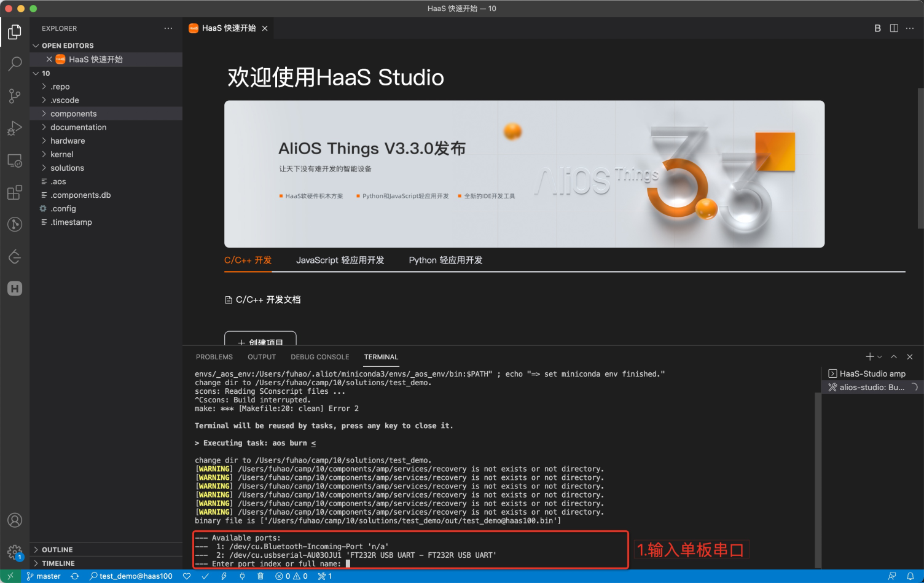Expand the .vscode folder

click(106, 100)
